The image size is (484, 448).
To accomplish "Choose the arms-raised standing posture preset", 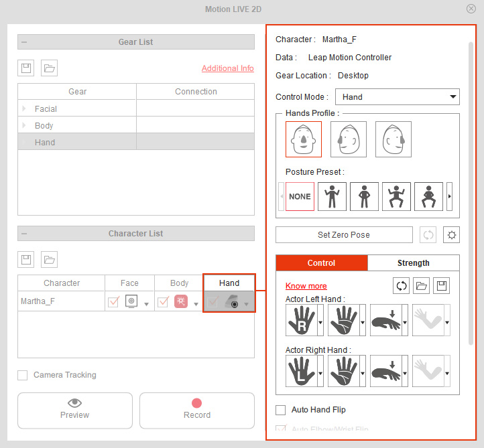I will click(x=332, y=196).
